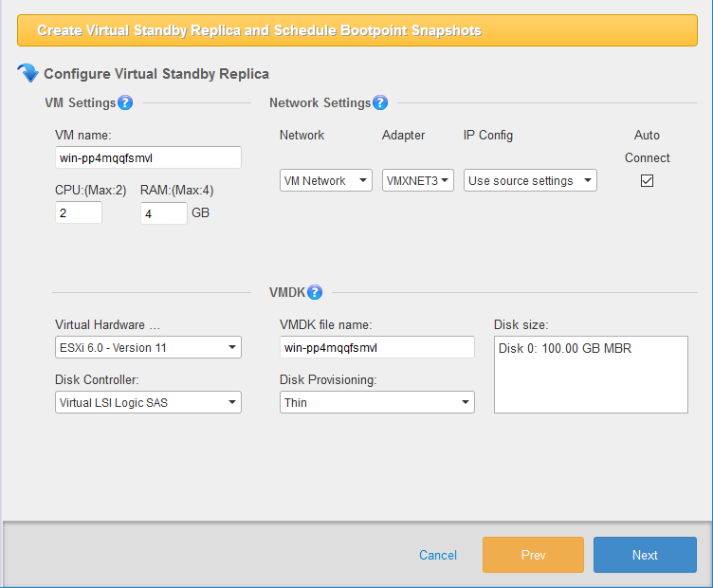Click the RAM size field

click(163, 213)
